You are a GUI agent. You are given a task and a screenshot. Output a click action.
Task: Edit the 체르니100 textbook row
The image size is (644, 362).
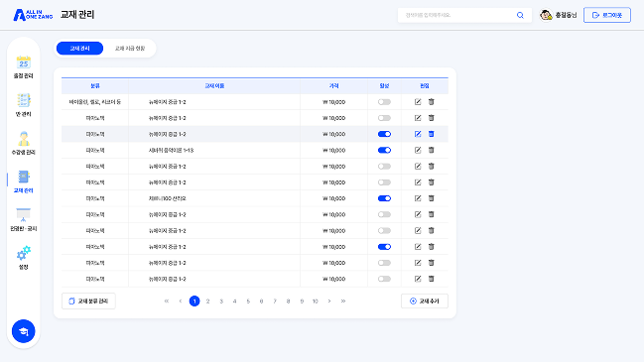[418, 198]
